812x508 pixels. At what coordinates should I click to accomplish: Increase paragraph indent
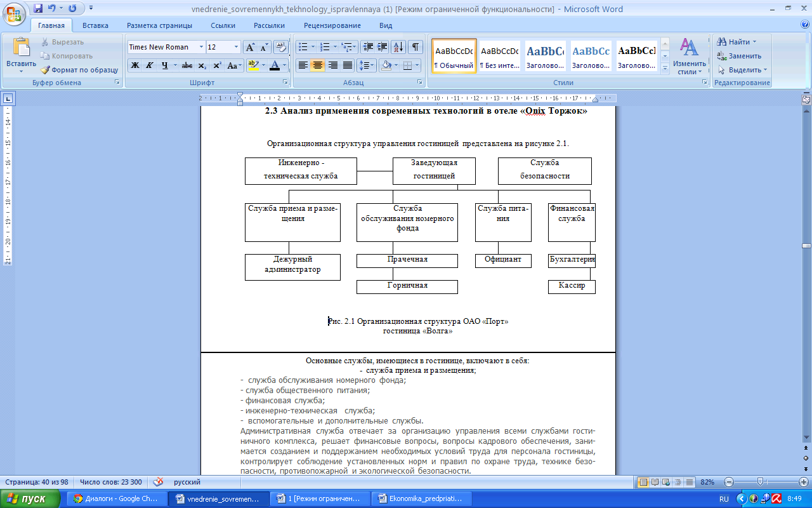(382, 47)
